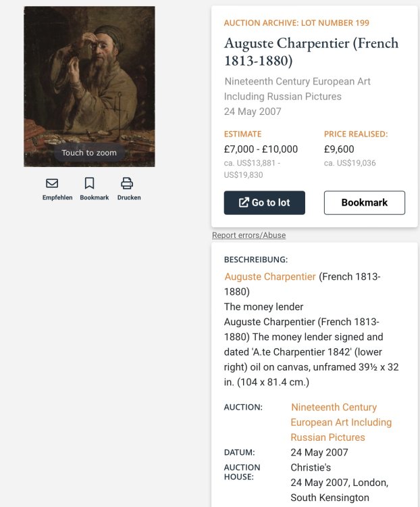This screenshot has height=507, width=420.
Task: Open the orange Auguste Charpentier artist link
Action: [270, 276]
